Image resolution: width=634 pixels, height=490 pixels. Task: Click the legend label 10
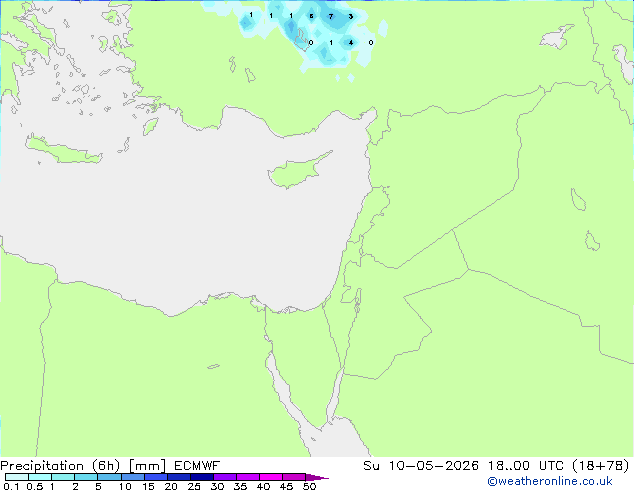[125, 486]
